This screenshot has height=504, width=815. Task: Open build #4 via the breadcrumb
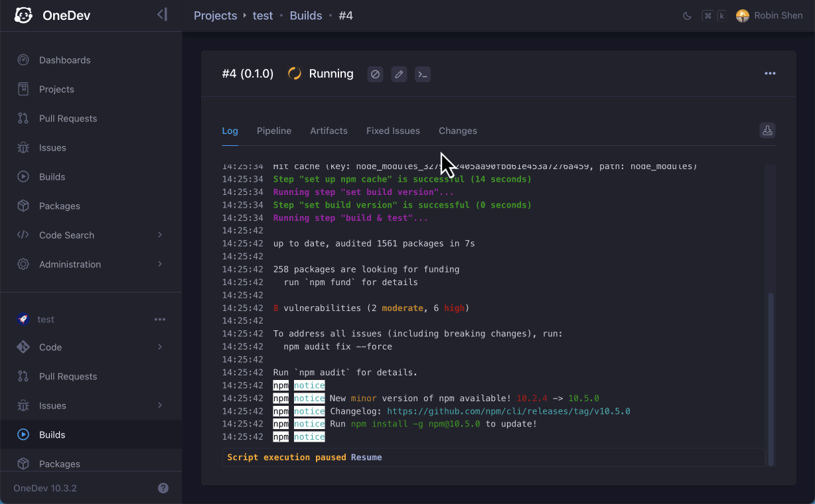click(x=346, y=15)
